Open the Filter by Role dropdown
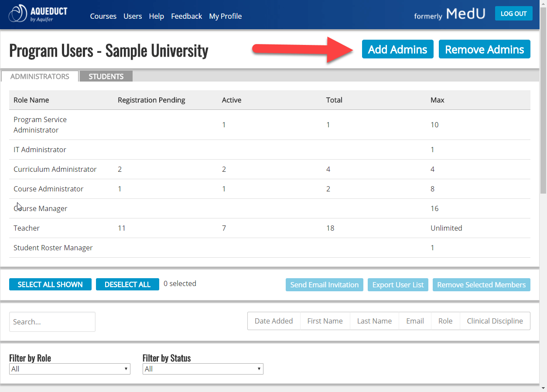Screen dimensions: 547x392 (x=70, y=369)
